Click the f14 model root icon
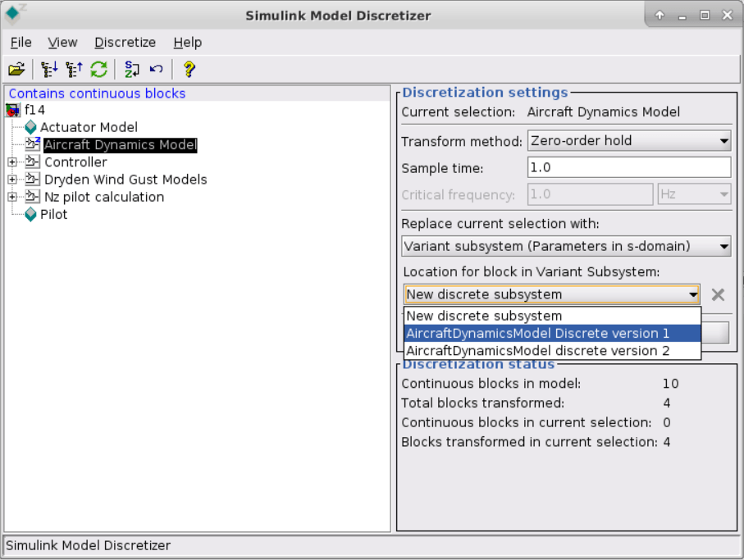 click(x=13, y=110)
